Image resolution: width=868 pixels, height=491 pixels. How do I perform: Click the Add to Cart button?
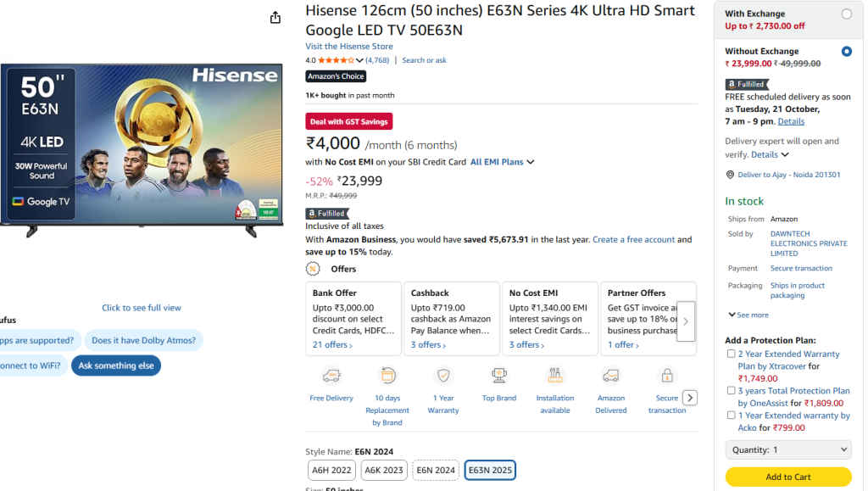point(787,477)
